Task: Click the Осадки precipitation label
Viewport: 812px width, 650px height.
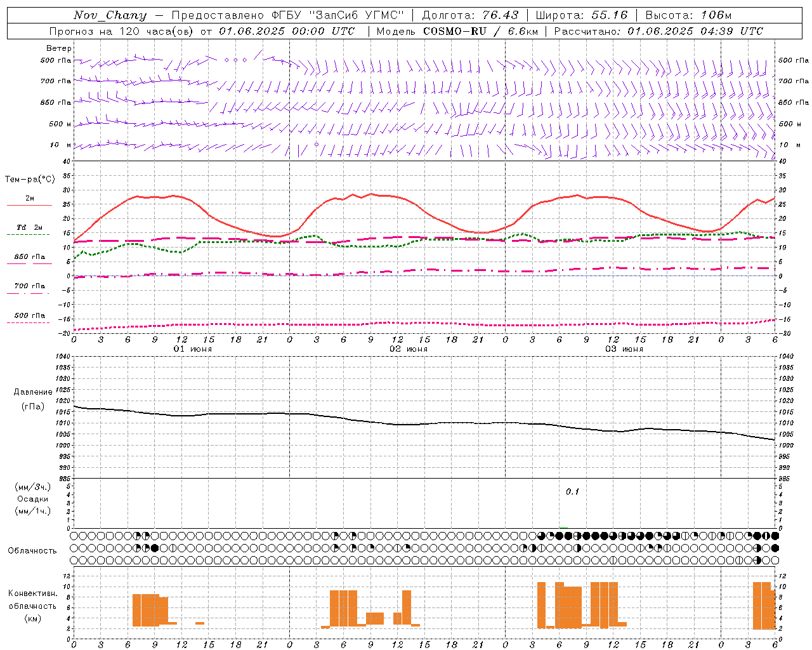Action: (33, 499)
